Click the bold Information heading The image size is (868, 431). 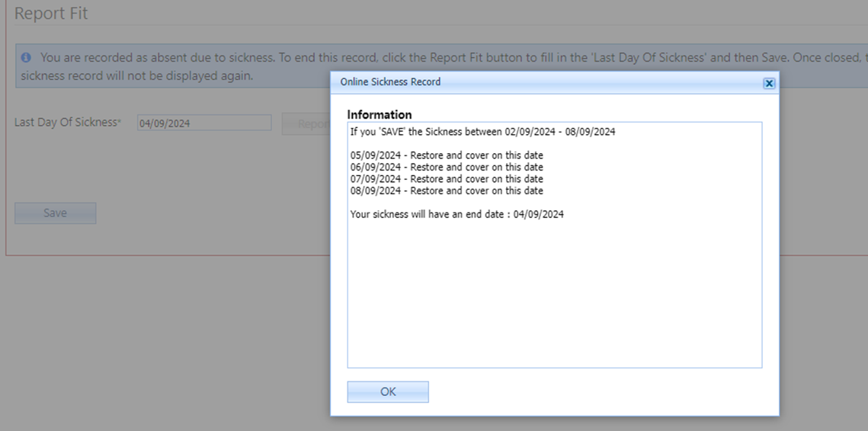(x=380, y=115)
